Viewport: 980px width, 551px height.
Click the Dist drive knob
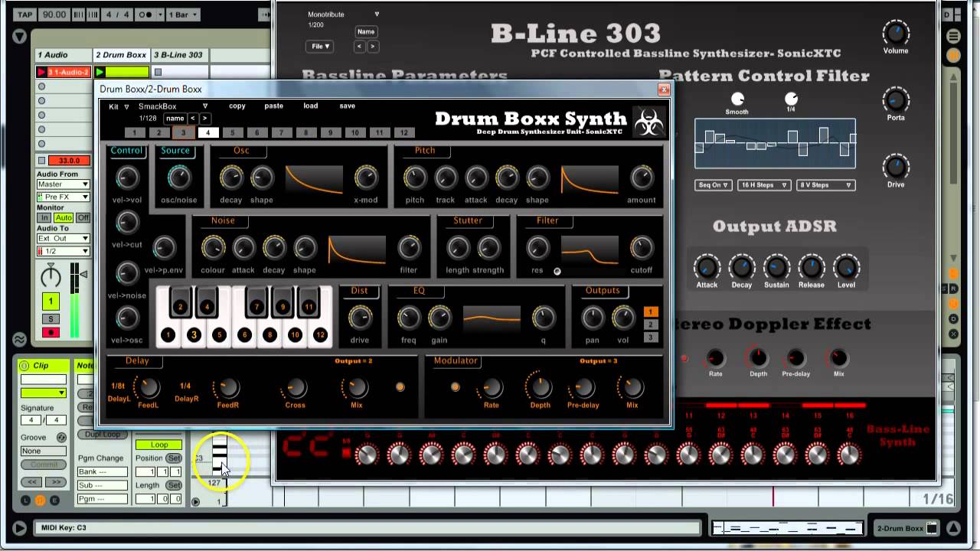click(x=360, y=318)
